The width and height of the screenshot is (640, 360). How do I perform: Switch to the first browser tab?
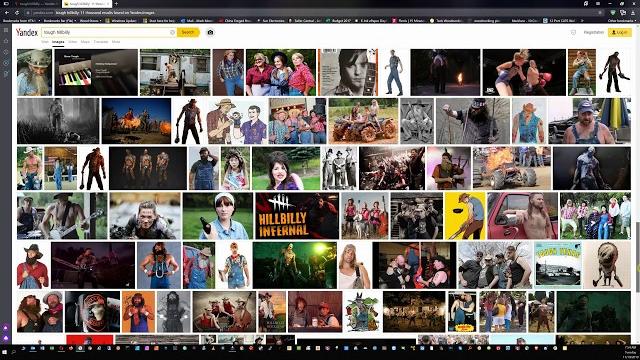tap(37, 4)
